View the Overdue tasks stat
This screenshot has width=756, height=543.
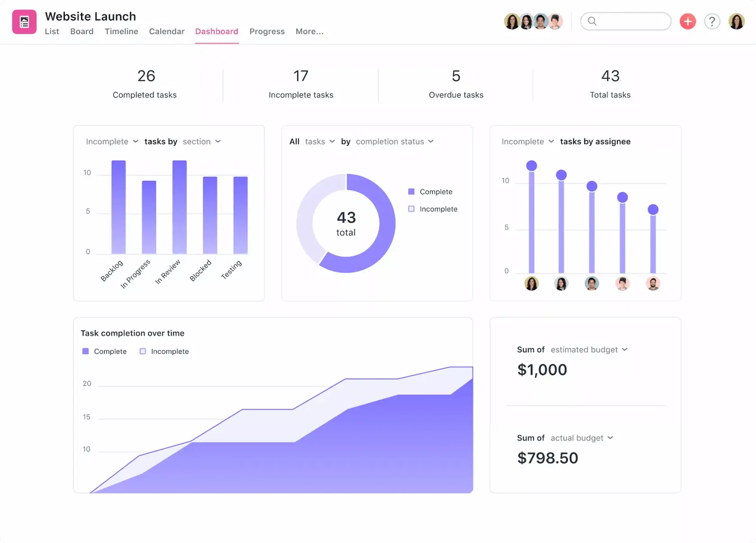(x=456, y=85)
